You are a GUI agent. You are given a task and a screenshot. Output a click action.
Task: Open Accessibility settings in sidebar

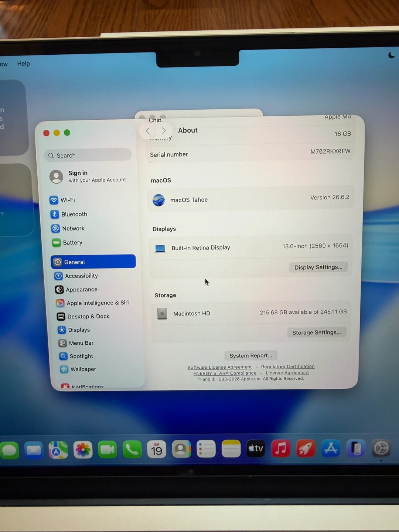pos(76,276)
